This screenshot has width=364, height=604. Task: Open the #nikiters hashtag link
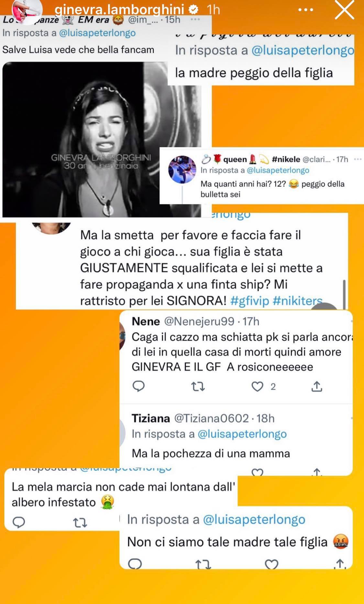[x=298, y=301]
